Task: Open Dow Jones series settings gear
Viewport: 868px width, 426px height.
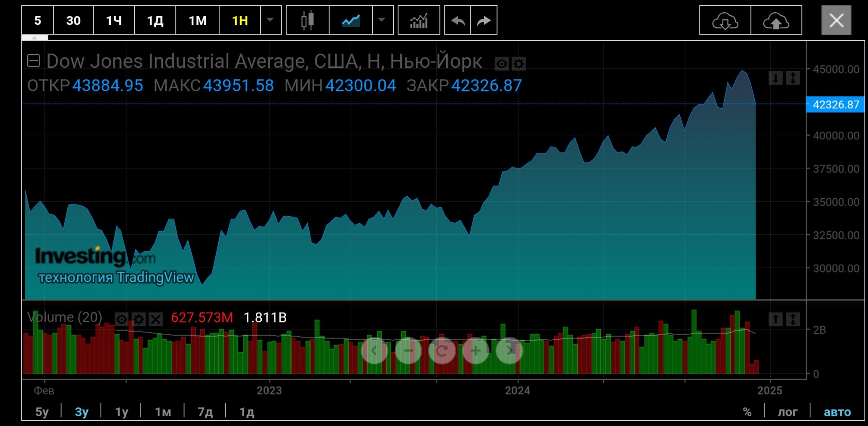Action: (x=519, y=64)
